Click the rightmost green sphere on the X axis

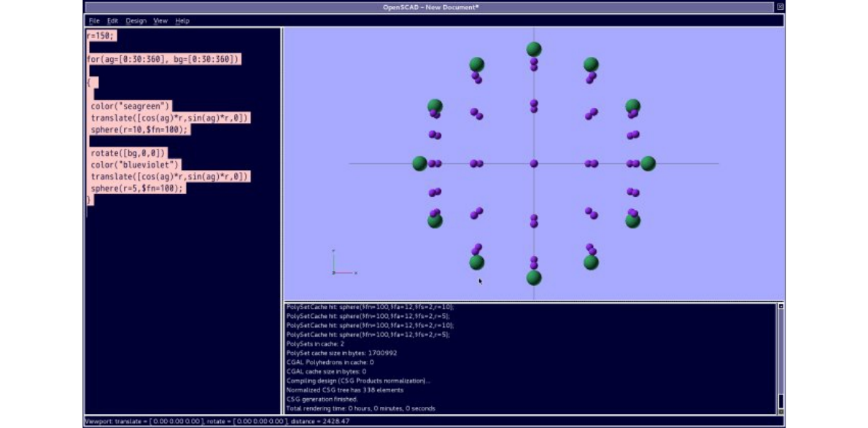[x=648, y=163]
